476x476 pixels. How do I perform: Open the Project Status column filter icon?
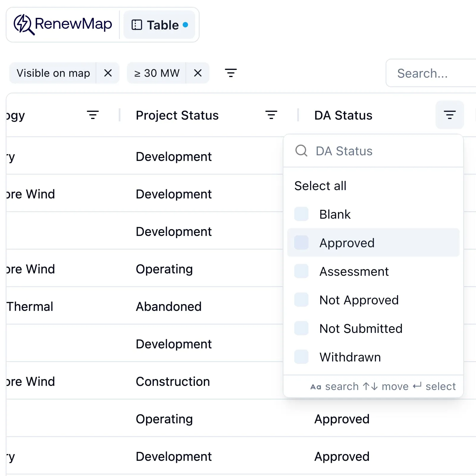click(271, 115)
